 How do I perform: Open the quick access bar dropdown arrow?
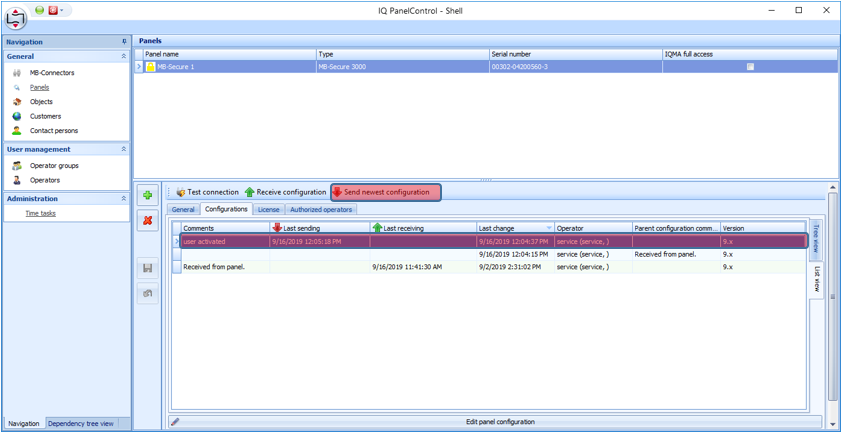[x=62, y=10]
